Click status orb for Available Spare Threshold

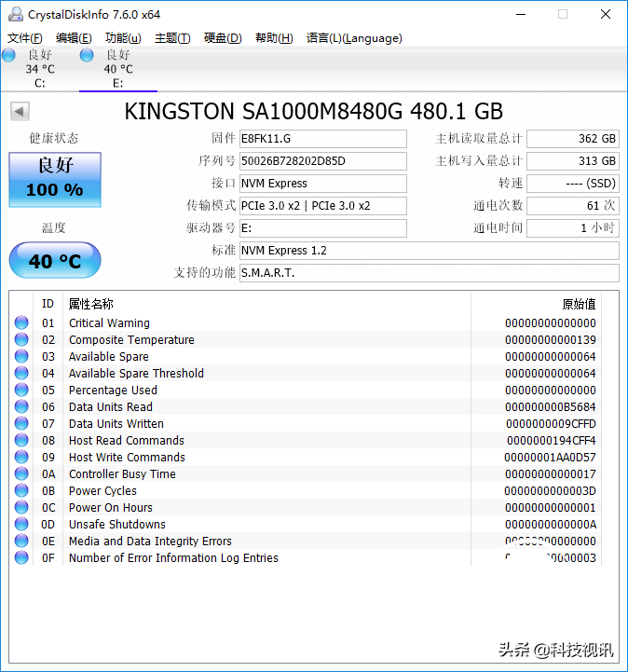pyautogui.click(x=21, y=373)
